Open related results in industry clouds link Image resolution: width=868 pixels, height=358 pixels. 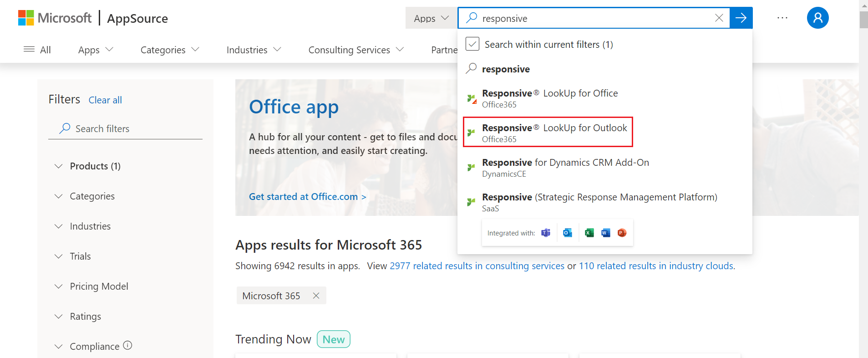click(x=656, y=266)
